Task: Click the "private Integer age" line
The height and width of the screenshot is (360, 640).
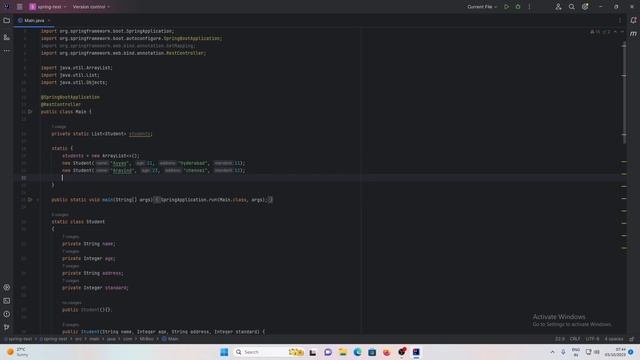Action: (x=89, y=259)
